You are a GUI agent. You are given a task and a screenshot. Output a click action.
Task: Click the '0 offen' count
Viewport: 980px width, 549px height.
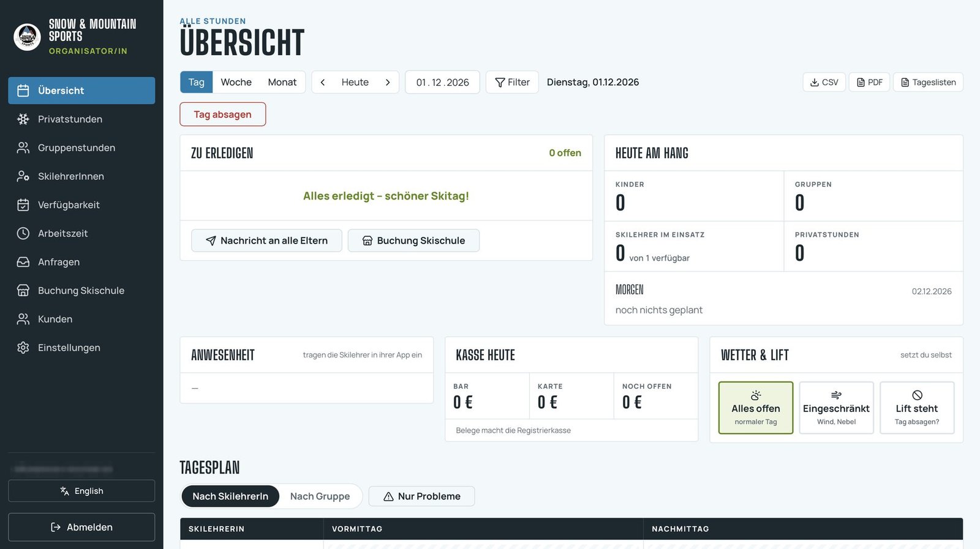coord(565,153)
